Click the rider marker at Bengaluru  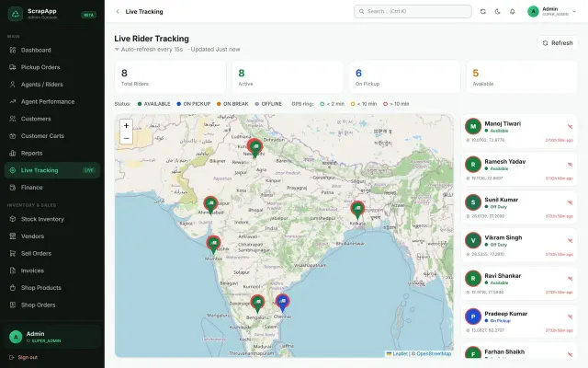(257, 304)
